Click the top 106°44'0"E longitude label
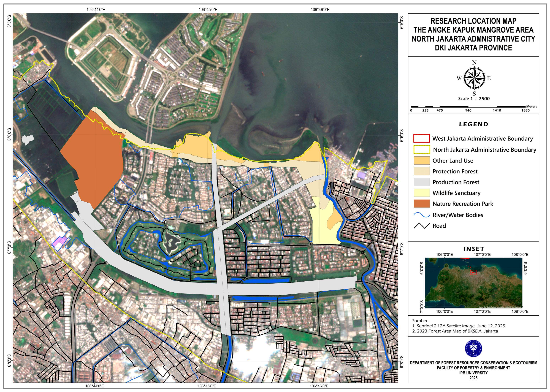550x392 pixels. [x=96, y=10]
